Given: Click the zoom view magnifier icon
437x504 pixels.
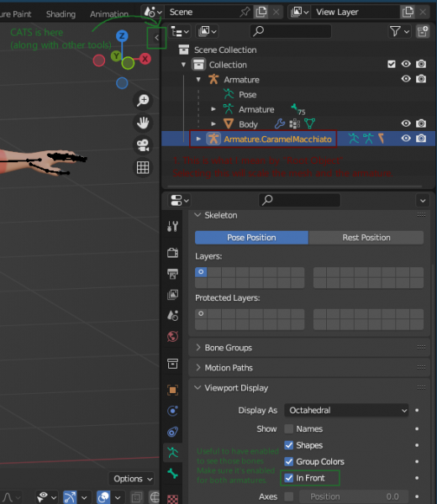Looking at the screenshot, I should [x=143, y=100].
